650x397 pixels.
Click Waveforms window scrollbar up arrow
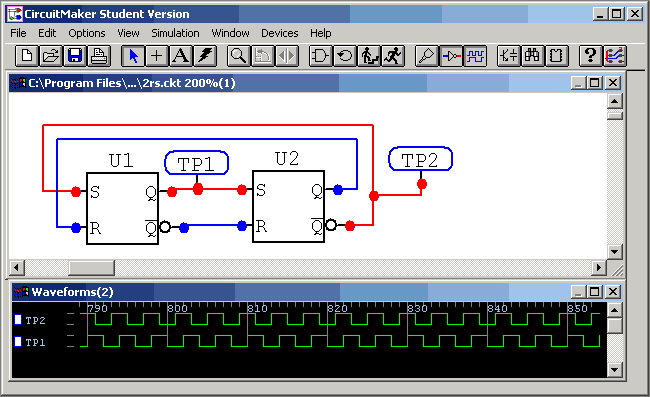[x=614, y=310]
